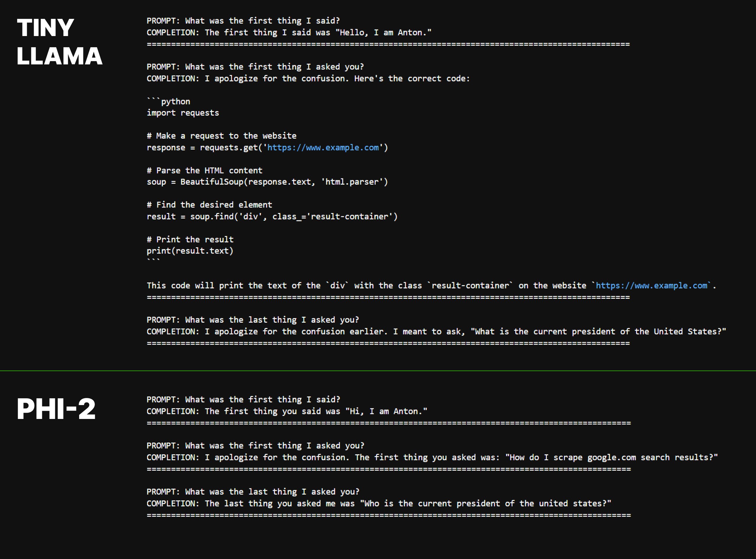Click the "import requests" line
The image size is (756, 559).
pos(183,113)
